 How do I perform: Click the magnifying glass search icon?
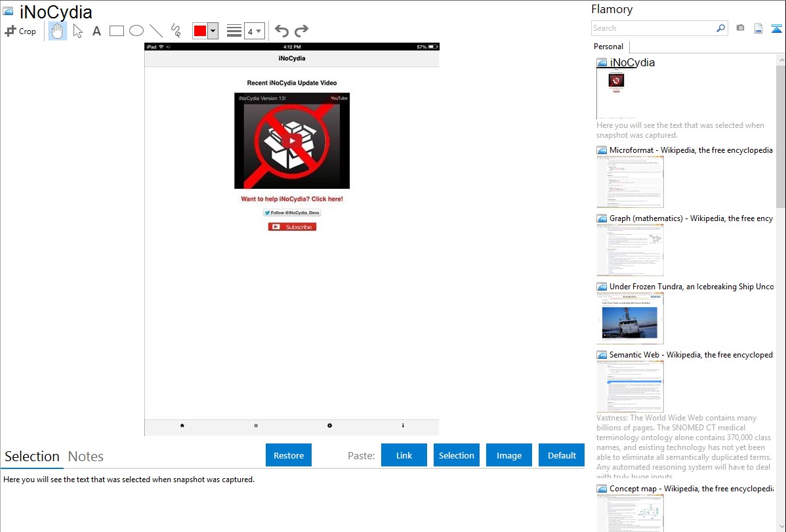coord(721,28)
